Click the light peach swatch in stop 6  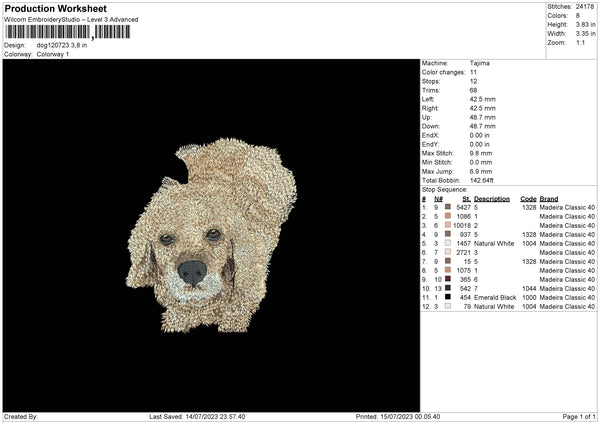pyautogui.click(x=448, y=252)
